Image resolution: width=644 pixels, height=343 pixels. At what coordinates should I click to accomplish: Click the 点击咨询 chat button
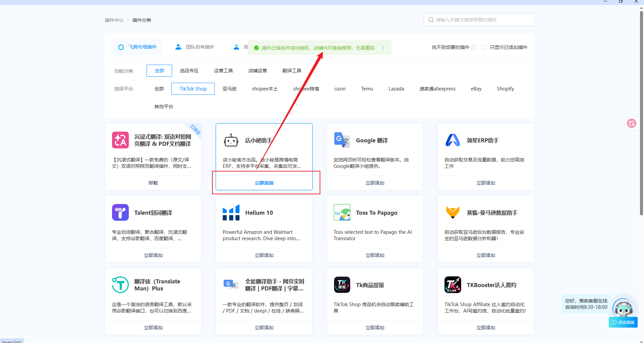623,322
